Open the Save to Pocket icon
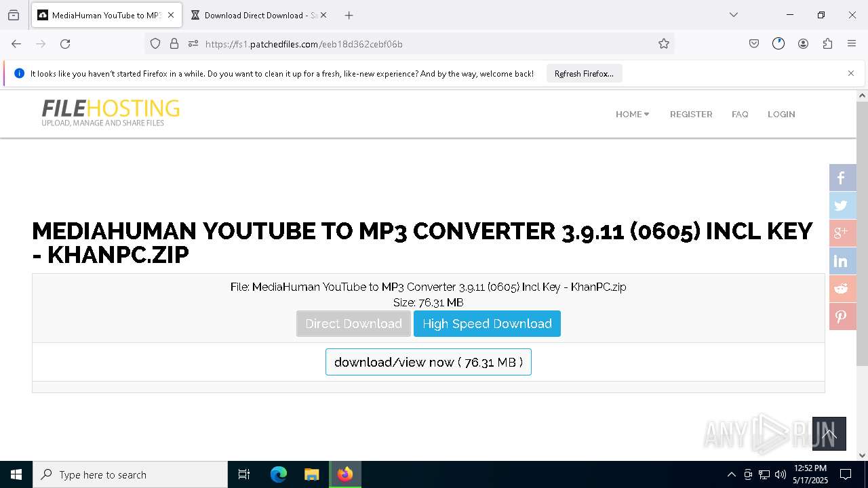Image resolution: width=868 pixels, height=488 pixels. tap(754, 44)
